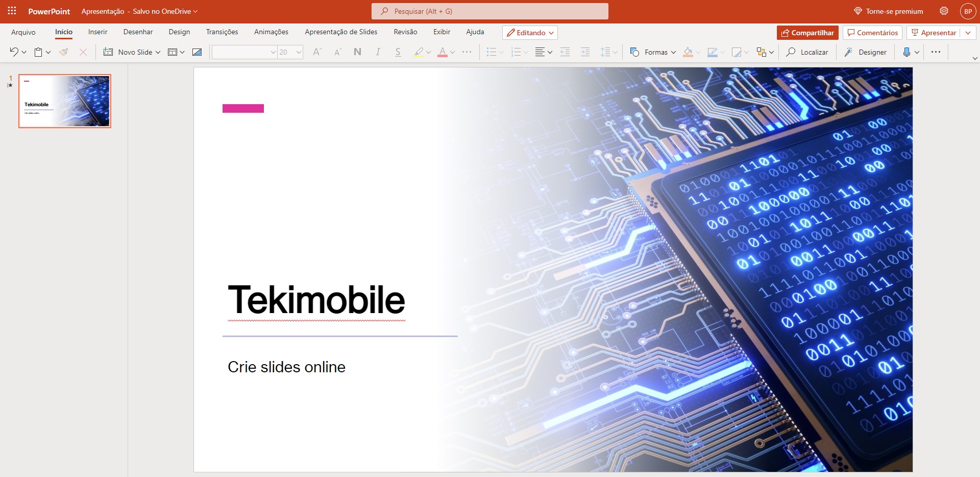Viewport: 980px width, 477px height.
Task: Click the Paste clipboard icon
Action: tap(38, 52)
